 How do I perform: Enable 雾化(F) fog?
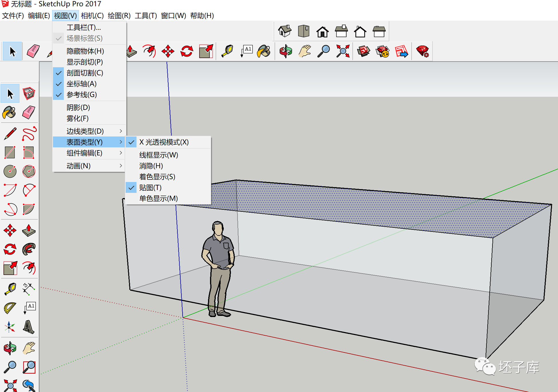point(89,118)
